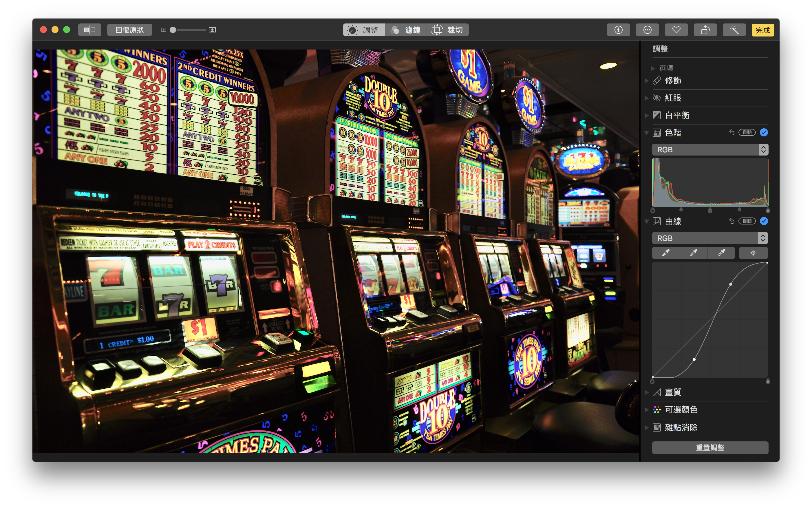
Task: Click 回復原狀 to revert to original
Action: click(130, 30)
